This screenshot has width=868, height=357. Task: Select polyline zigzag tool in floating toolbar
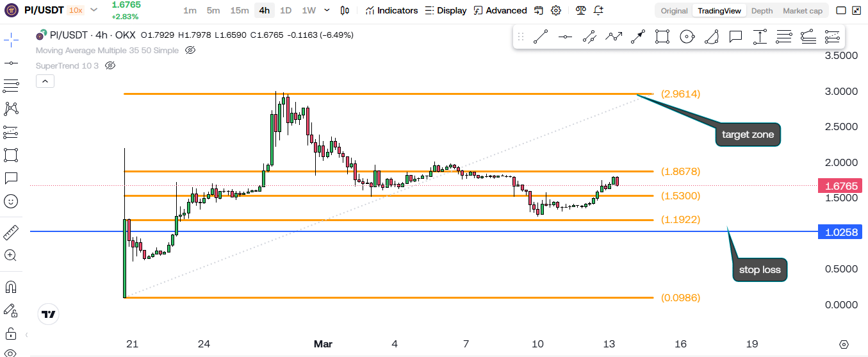(614, 37)
